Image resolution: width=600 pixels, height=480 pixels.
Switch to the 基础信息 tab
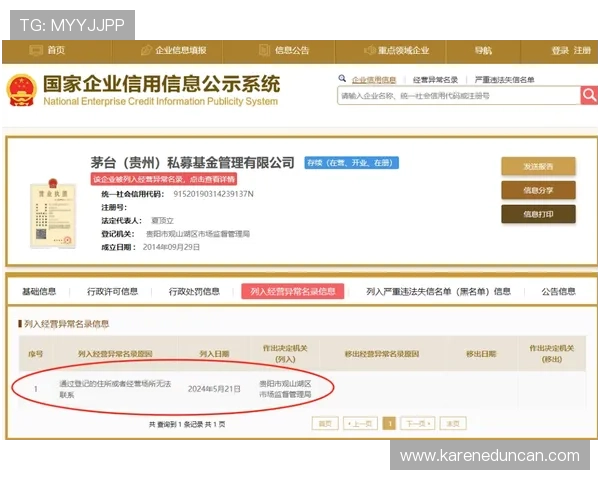[x=39, y=292]
